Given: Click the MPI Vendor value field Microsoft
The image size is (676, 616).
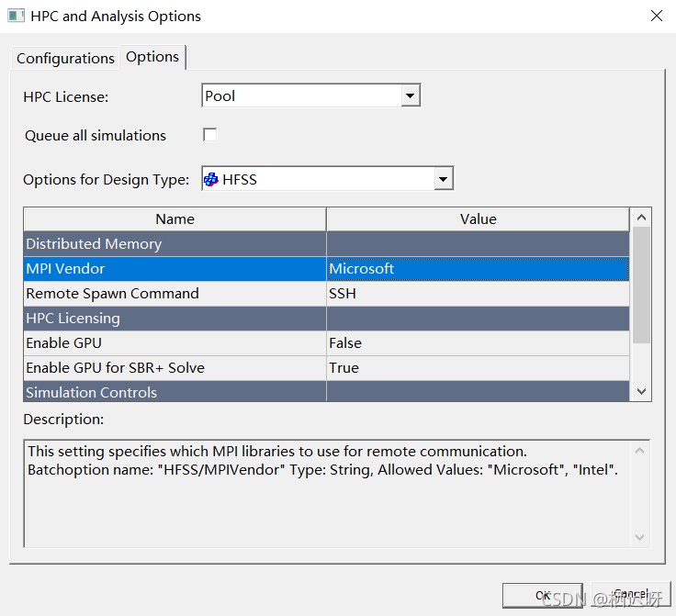Looking at the screenshot, I should click(x=478, y=269).
